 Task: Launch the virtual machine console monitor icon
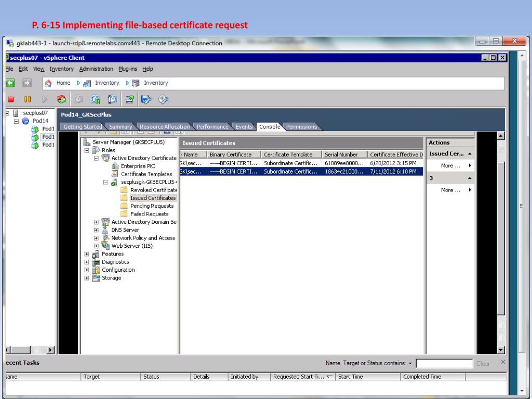129,99
